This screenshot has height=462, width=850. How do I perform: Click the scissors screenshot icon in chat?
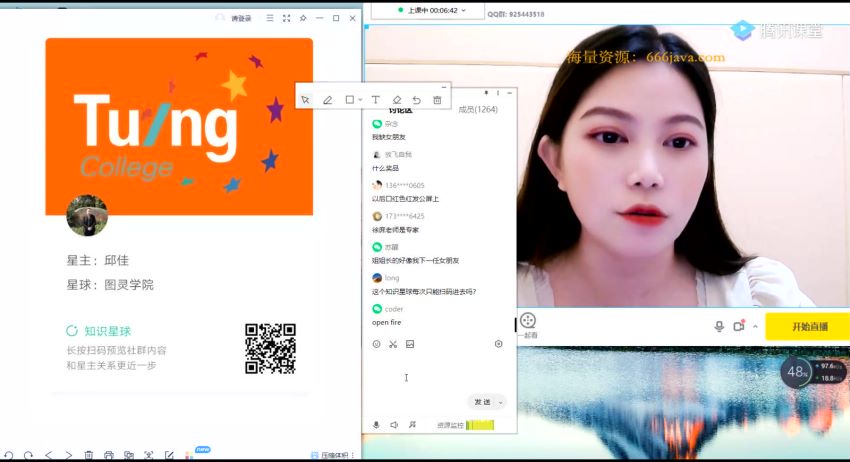393,344
